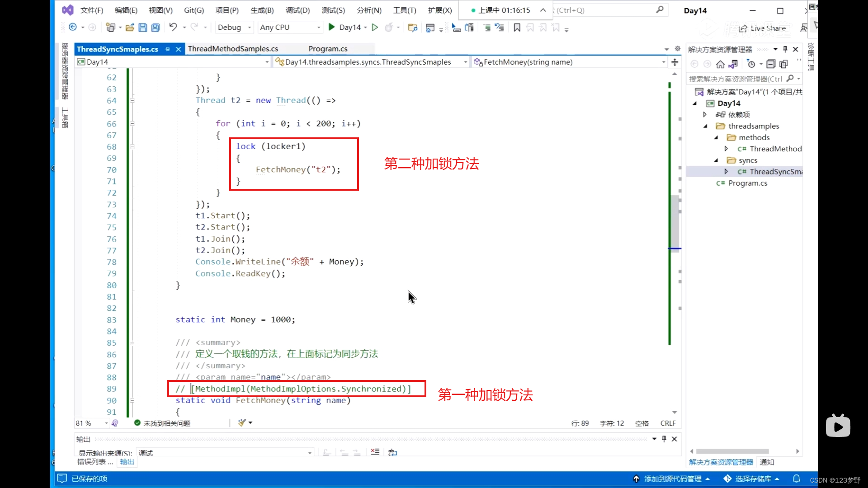The width and height of the screenshot is (868, 488).
Task: Click the bookmark toggle icon in toolbar
Action: pyautogui.click(x=517, y=28)
